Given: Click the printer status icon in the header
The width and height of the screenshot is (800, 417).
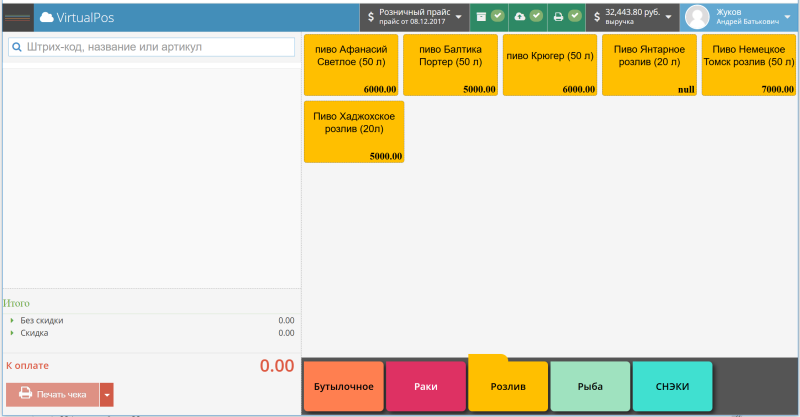Looking at the screenshot, I should [559, 16].
